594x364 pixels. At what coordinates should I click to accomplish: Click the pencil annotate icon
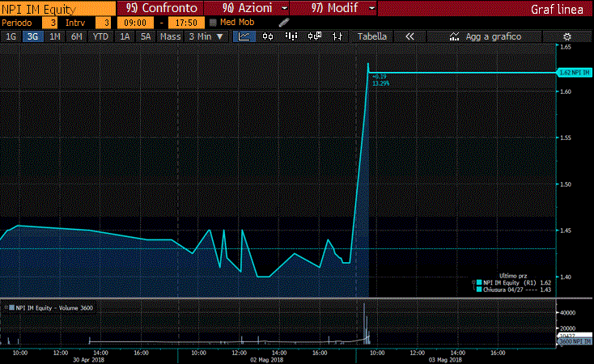(284, 23)
